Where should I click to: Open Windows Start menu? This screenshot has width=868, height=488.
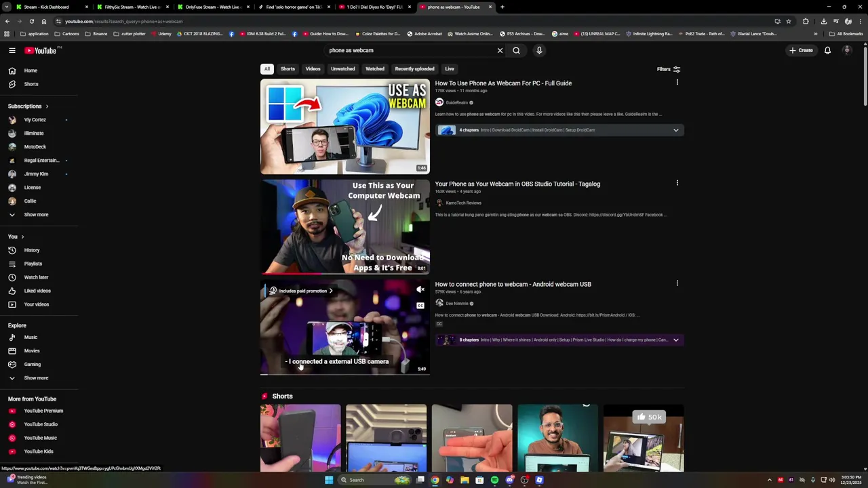pos(329,480)
